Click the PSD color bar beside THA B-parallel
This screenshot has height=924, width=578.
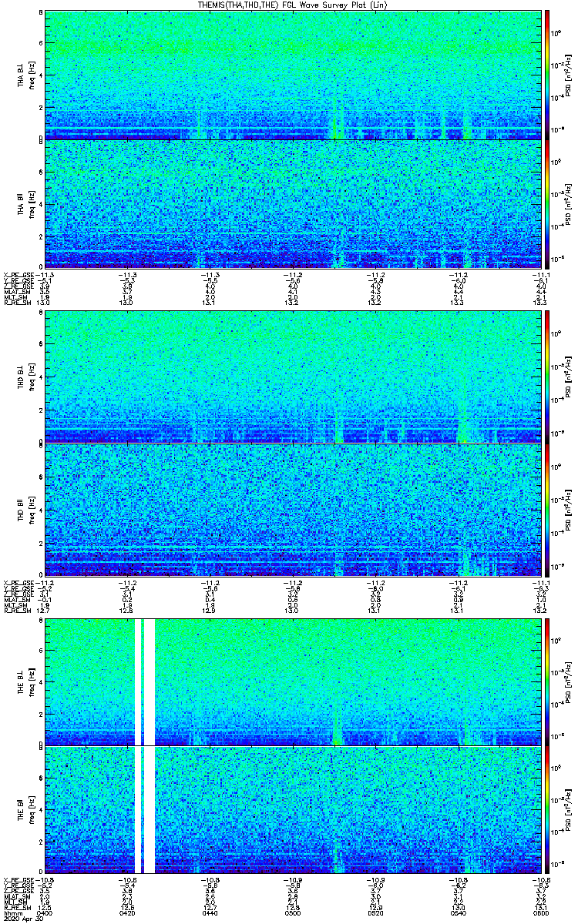tap(547, 204)
